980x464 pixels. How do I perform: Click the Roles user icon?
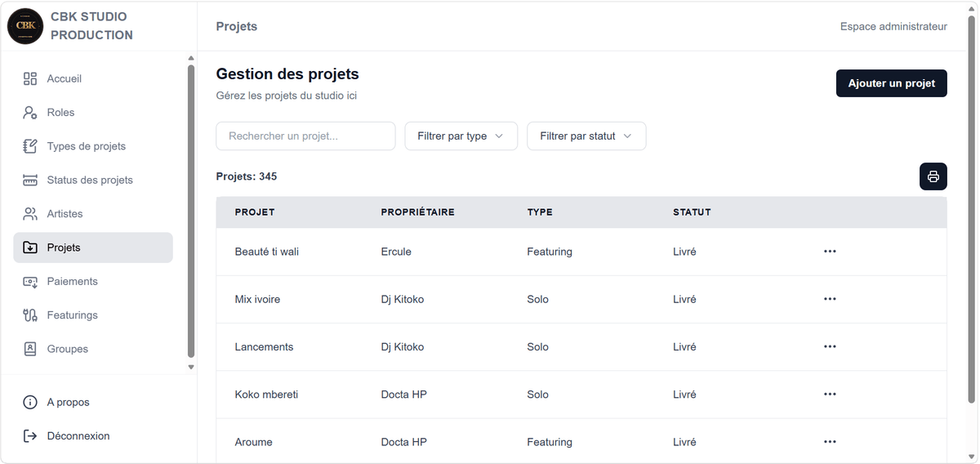pyautogui.click(x=30, y=113)
